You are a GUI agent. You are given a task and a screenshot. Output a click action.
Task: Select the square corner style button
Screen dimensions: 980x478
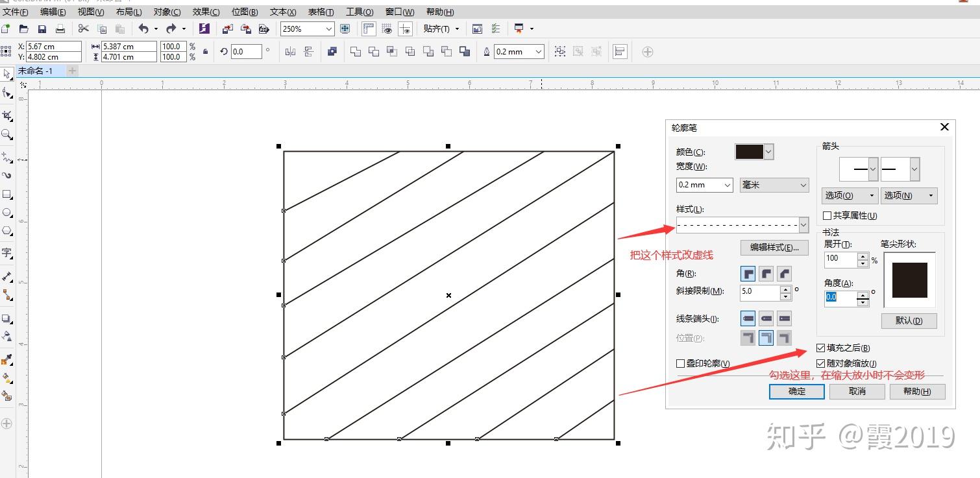tap(748, 274)
